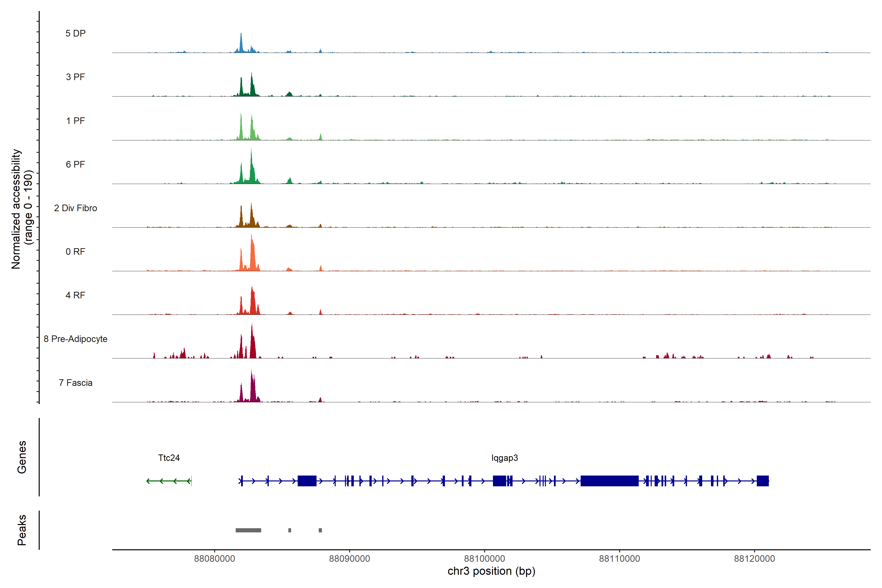Click the 88100000 axis tick label
The height and width of the screenshot is (588, 882).
point(485,559)
